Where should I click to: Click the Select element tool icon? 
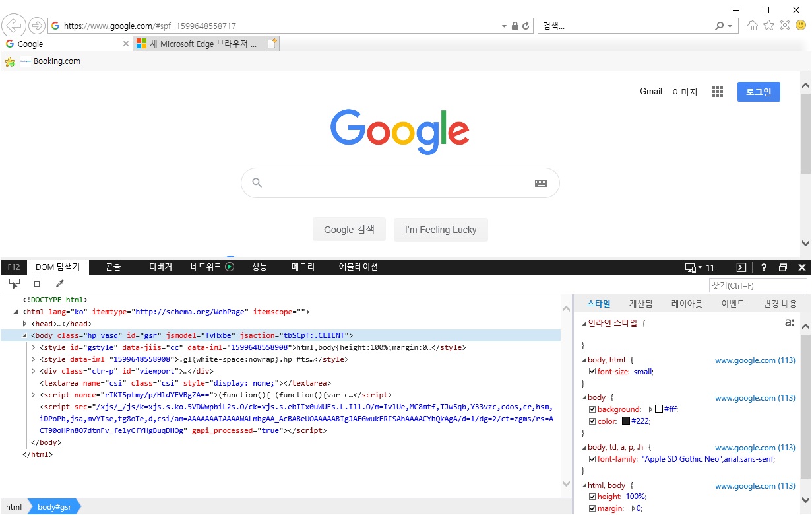[x=15, y=284]
